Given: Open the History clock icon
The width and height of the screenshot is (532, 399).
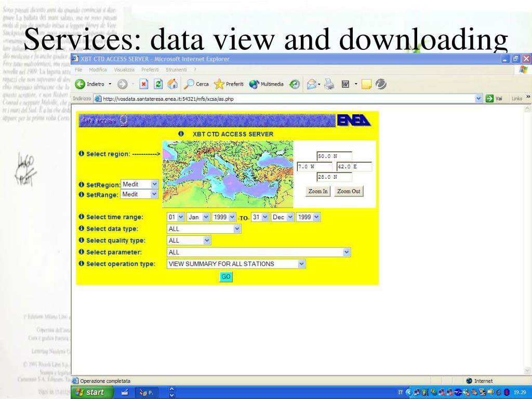Looking at the screenshot, I should [295, 84].
